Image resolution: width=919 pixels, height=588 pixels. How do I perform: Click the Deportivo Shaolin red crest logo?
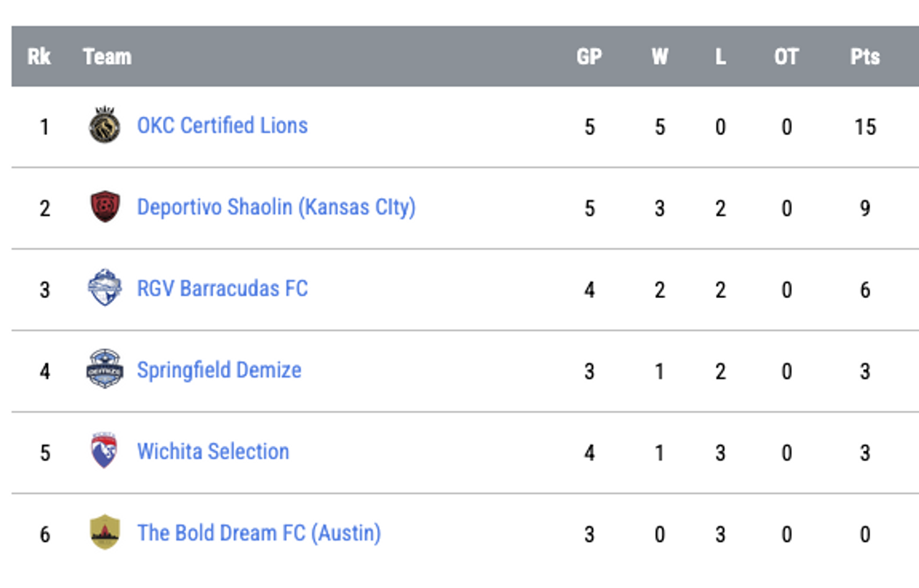point(104,207)
